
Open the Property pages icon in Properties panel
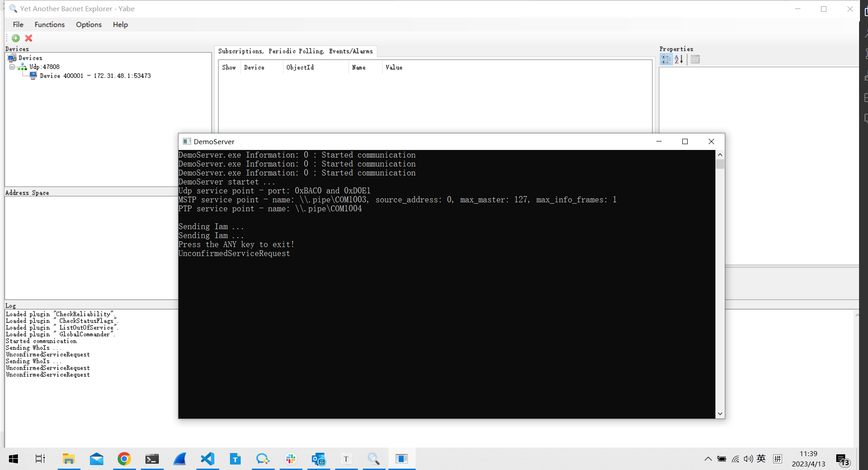click(x=695, y=59)
